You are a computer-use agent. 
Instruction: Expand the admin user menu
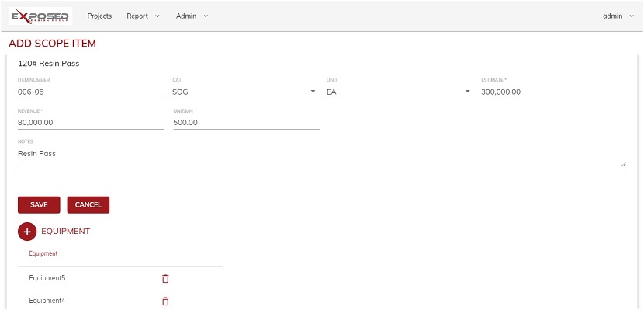tap(618, 16)
